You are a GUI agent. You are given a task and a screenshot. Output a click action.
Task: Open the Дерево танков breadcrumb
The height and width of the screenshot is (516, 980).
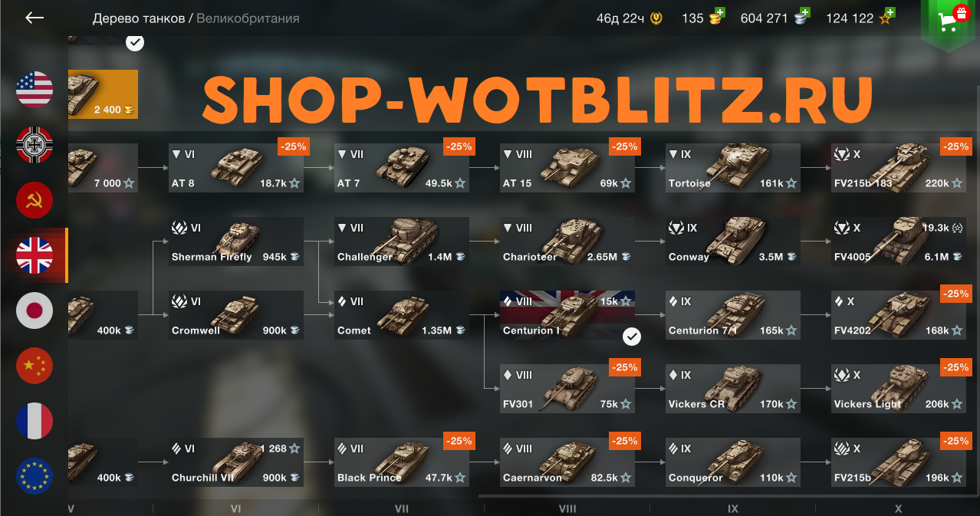pyautogui.click(x=138, y=18)
